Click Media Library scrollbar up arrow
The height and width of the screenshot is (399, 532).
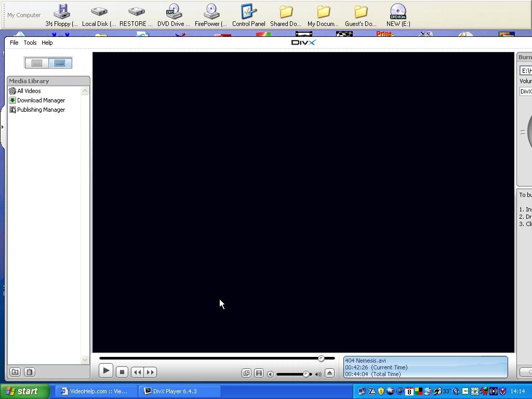[x=85, y=90]
